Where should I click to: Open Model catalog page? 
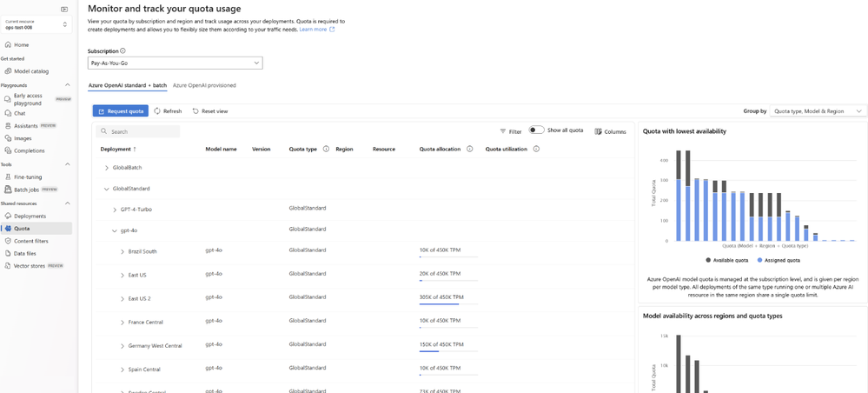31,71
